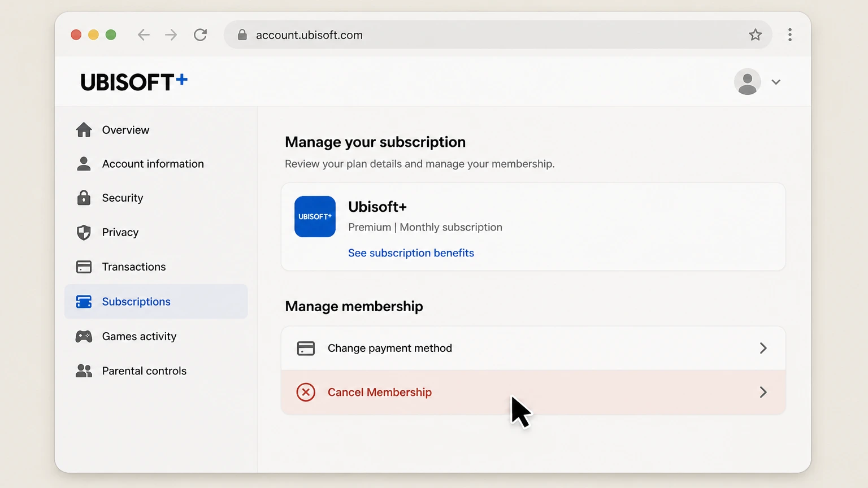Image resolution: width=868 pixels, height=488 pixels.
Task: Click the payment card icon
Action: click(306, 348)
